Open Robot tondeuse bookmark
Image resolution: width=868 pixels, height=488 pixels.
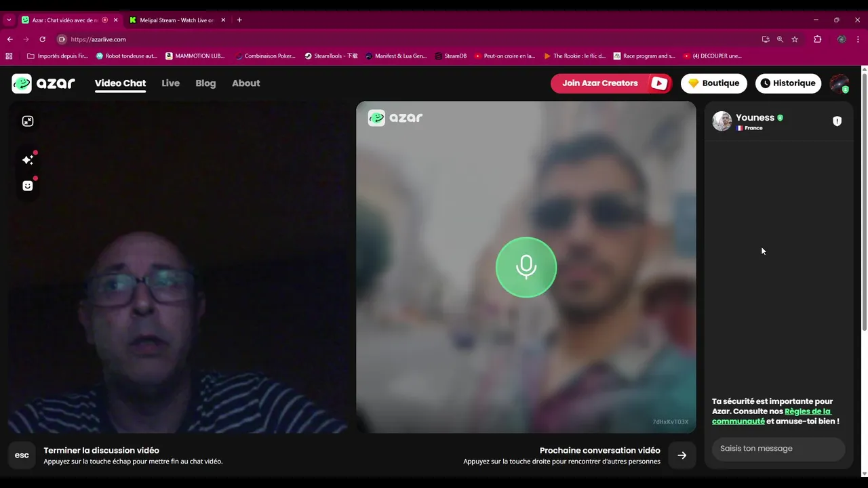(x=127, y=56)
